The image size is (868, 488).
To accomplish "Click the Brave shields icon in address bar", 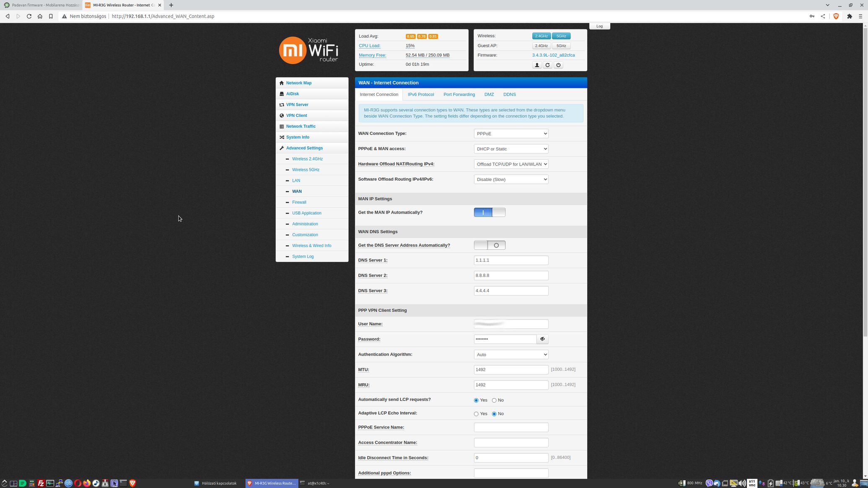I will 836,16.
